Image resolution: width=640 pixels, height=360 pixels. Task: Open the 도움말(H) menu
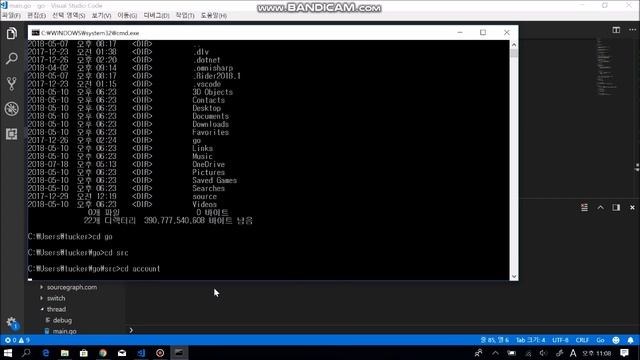coord(213,16)
